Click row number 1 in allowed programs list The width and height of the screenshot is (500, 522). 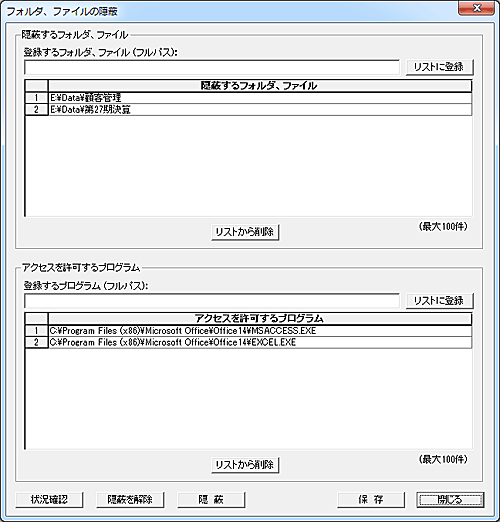point(36,331)
